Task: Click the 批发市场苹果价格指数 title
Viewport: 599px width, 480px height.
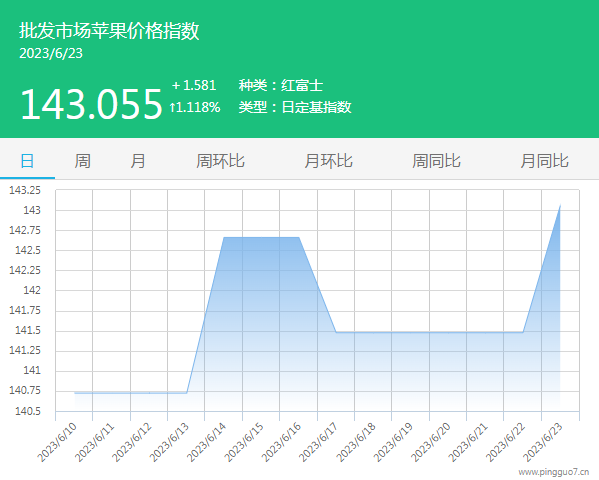Action: (x=109, y=31)
